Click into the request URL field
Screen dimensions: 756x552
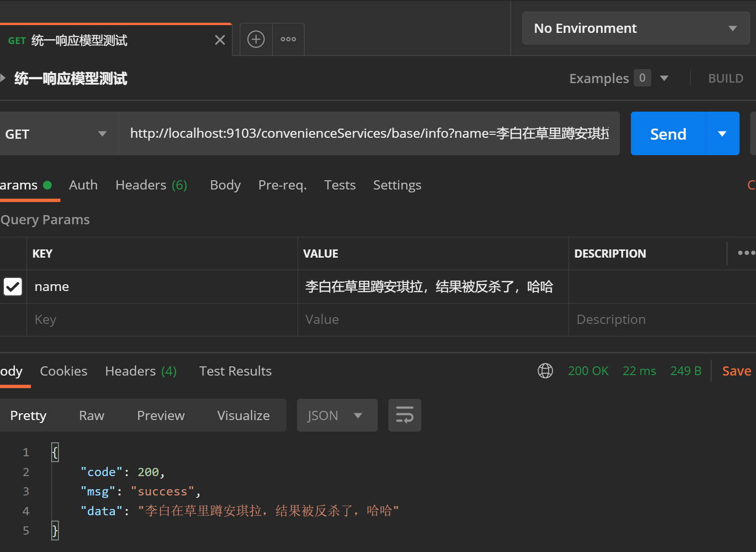[369, 133]
